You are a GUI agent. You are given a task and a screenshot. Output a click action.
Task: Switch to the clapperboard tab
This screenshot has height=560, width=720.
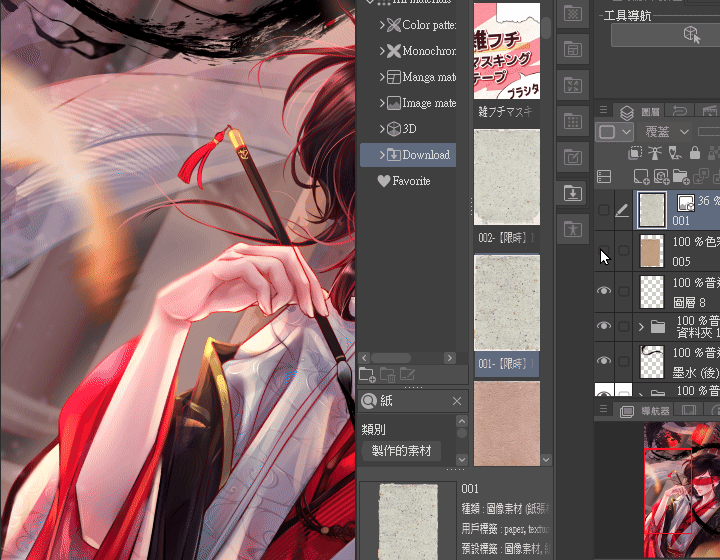coord(709,111)
